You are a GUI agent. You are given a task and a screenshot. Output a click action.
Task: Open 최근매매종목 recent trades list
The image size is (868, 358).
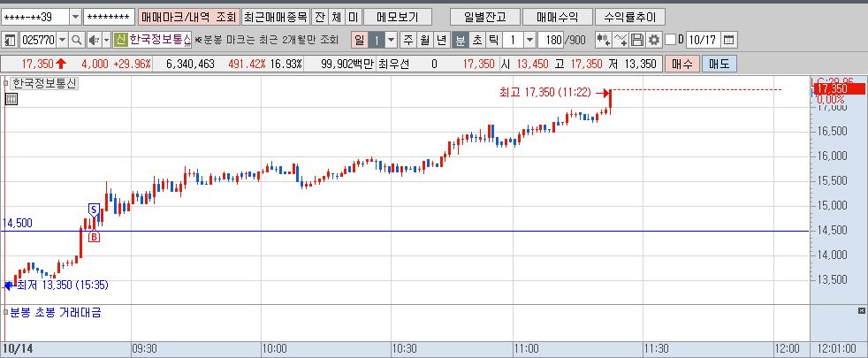coord(275,17)
